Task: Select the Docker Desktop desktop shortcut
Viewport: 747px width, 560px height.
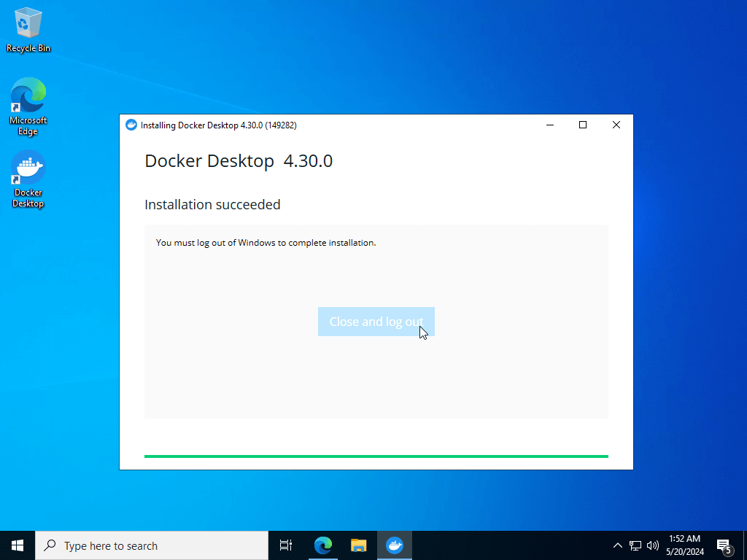Action: coord(28,179)
